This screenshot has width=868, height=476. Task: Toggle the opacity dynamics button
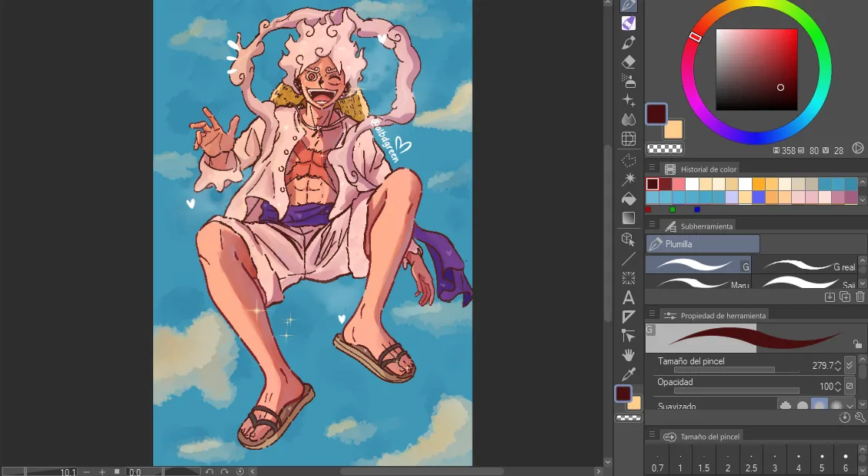coord(850,386)
